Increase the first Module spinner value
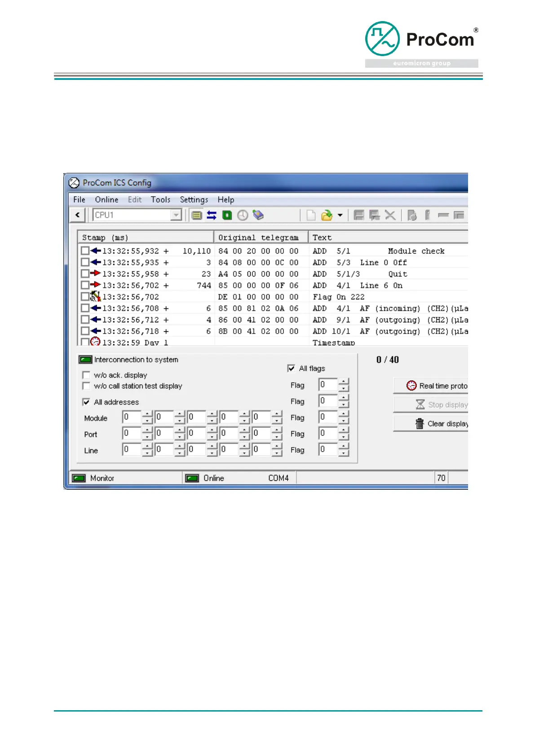This screenshot has width=535, height=756. [147, 414]
